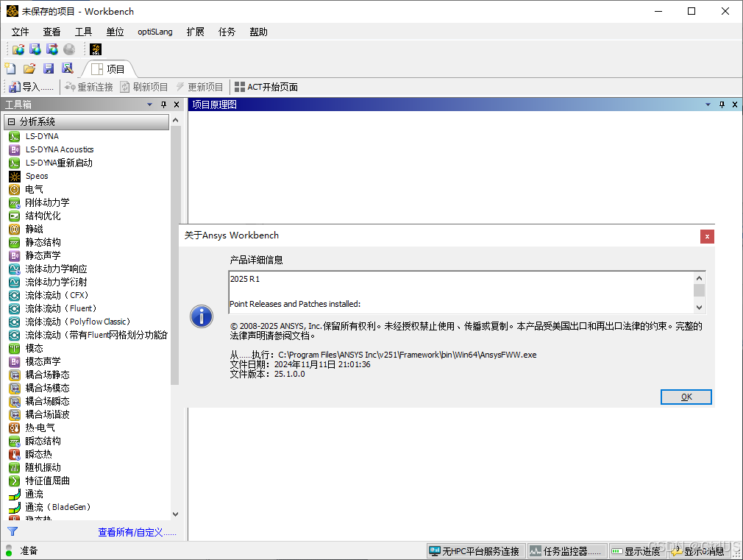
Task: Open the 扩展 menu
Action: 195,32
